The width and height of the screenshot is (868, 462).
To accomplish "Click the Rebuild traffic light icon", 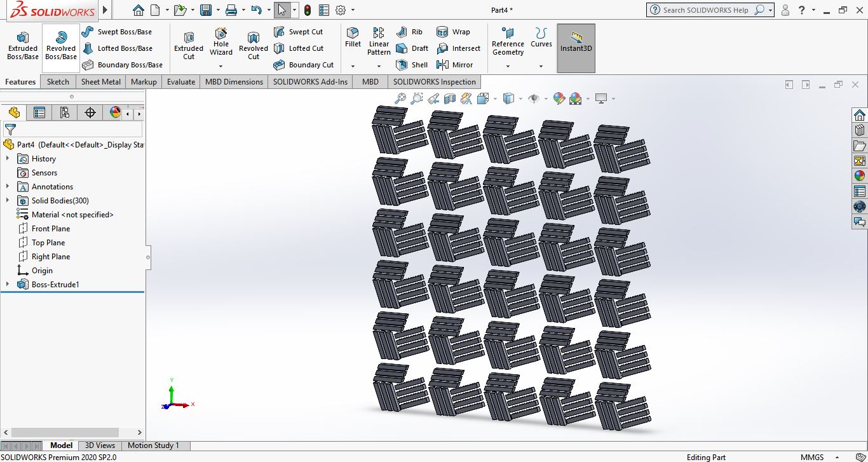I will point(308,10).
